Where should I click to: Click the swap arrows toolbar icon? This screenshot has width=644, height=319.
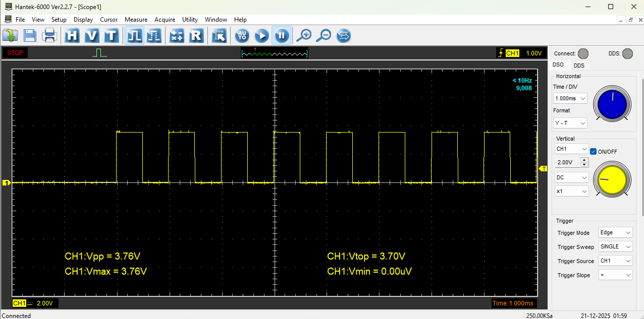(343, 36)
